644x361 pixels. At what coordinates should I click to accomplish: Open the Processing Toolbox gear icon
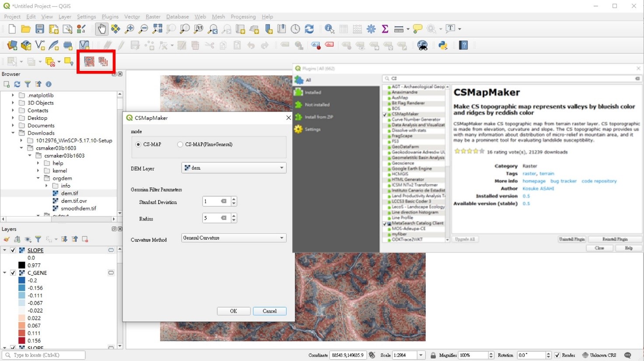pos(371,29)
